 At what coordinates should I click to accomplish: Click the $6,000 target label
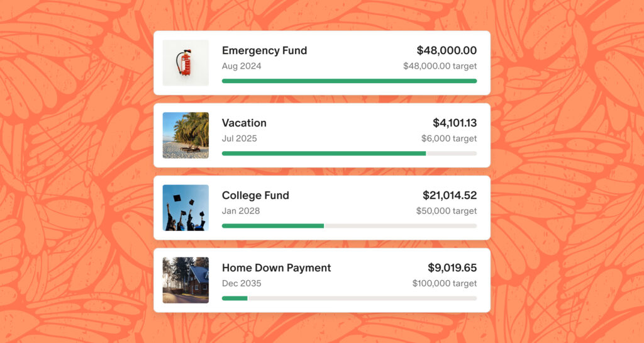[x=448, y=138]
